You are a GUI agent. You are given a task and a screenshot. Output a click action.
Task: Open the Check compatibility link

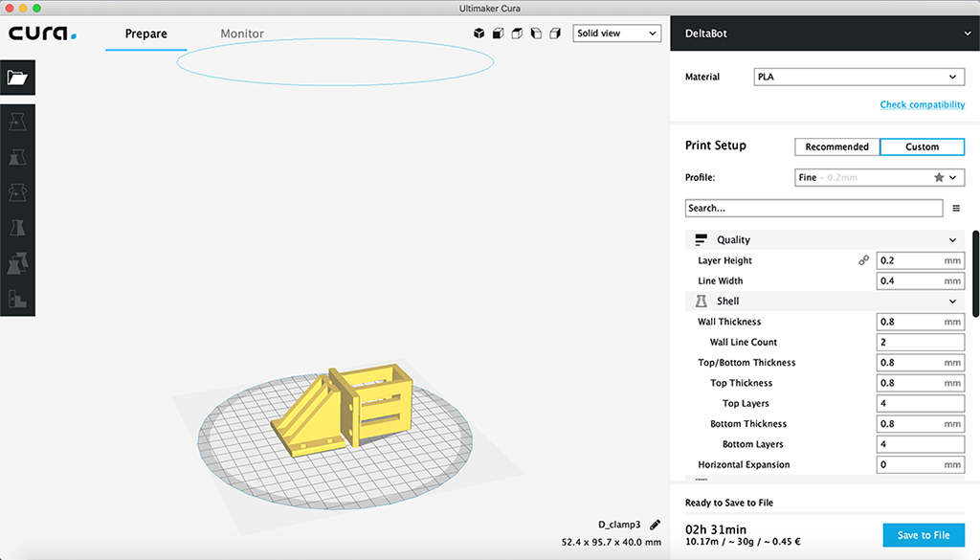[x=923, y=104]
